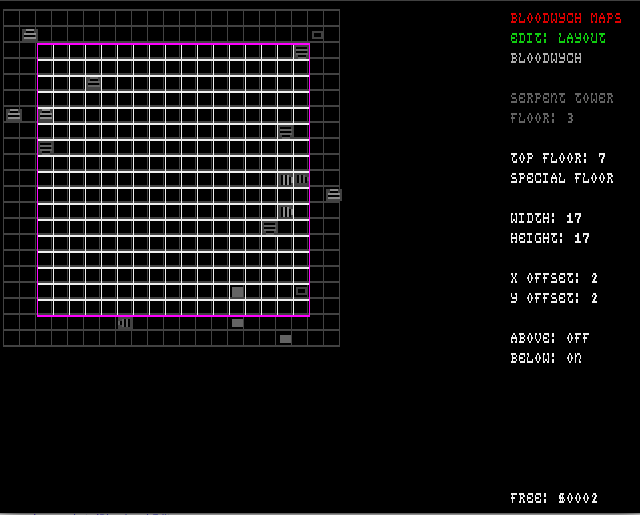Toggle the BELOW: ON overlay setting
The image size is (640, 515).
pos(546,358)
